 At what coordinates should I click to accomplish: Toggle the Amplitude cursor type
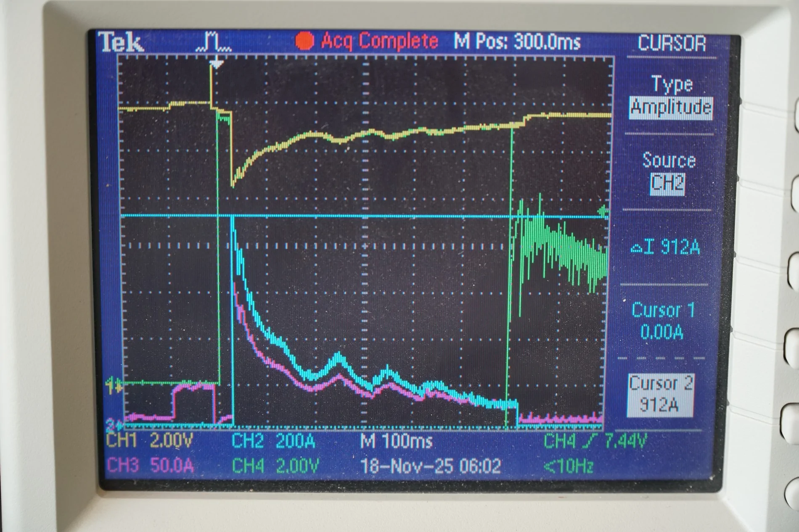671,108
